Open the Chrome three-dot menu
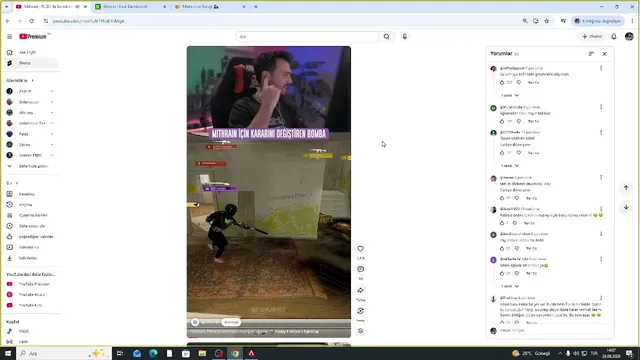 point(632,21)
